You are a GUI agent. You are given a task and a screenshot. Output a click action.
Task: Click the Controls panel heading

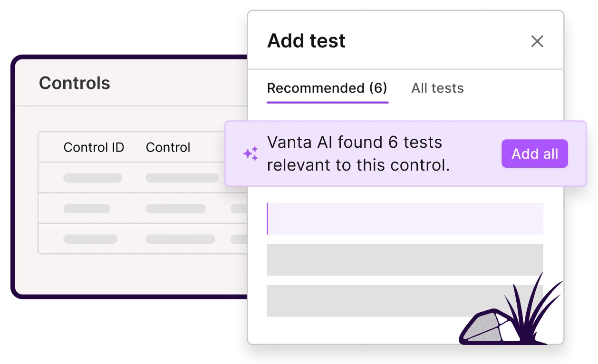(75, 83)
